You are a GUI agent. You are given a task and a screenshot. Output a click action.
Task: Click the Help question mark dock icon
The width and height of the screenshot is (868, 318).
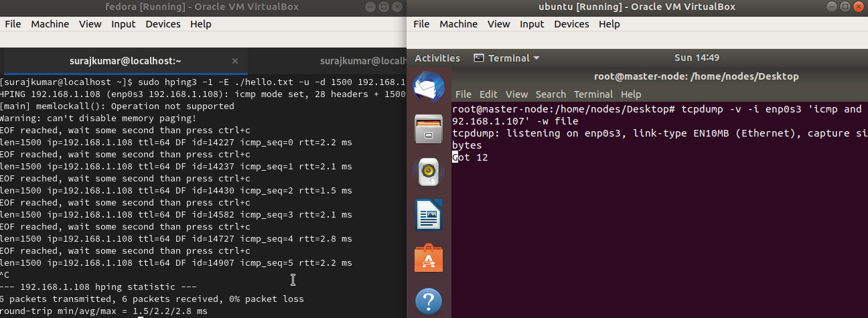[x=429, y=301]
